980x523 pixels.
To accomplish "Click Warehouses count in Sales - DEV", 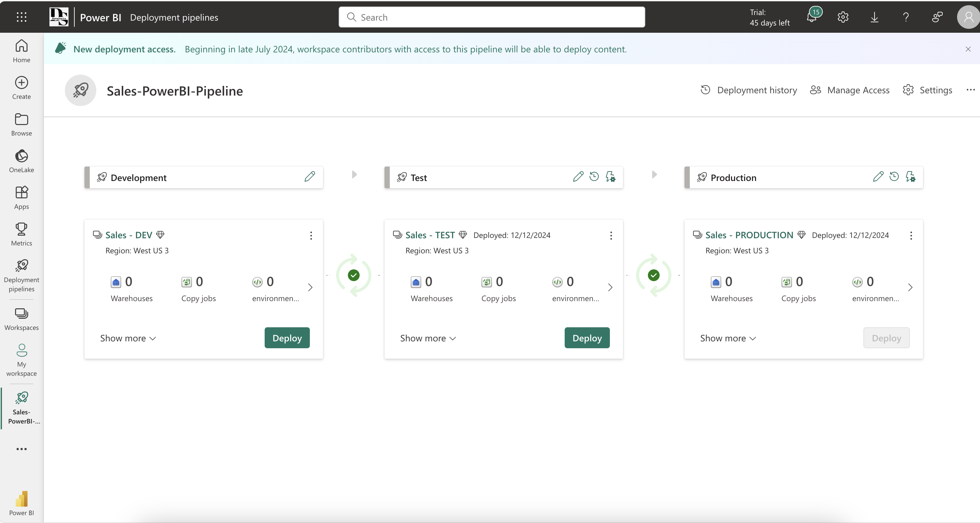I will coord(131,289).
